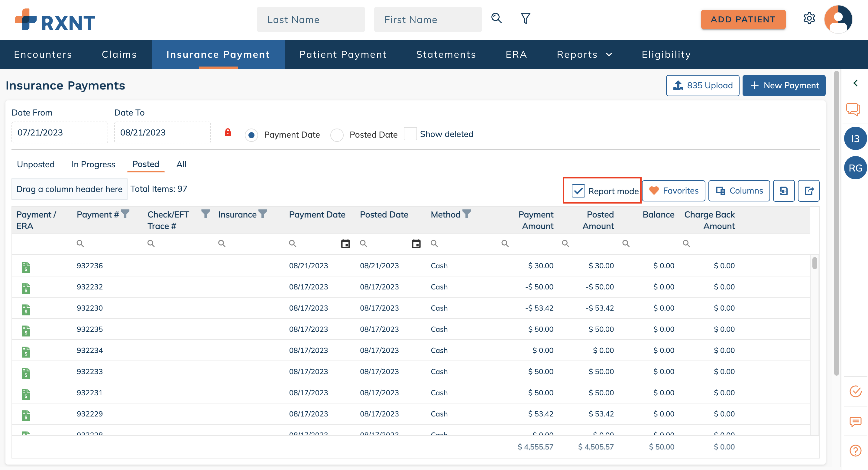This screenshot has height=470, width=868.
Task: Open payment icon for 932230
Action: pyautogui.click(x=26, y=309)
